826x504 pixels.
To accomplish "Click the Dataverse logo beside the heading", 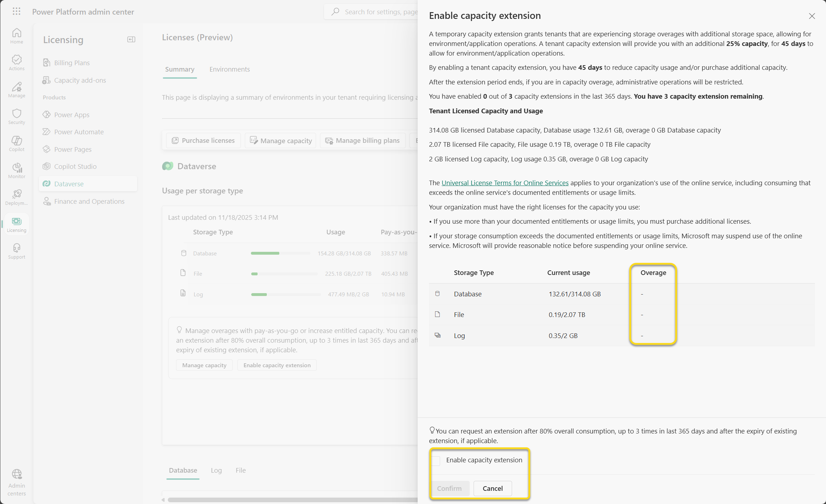I will tap(168, 166).
